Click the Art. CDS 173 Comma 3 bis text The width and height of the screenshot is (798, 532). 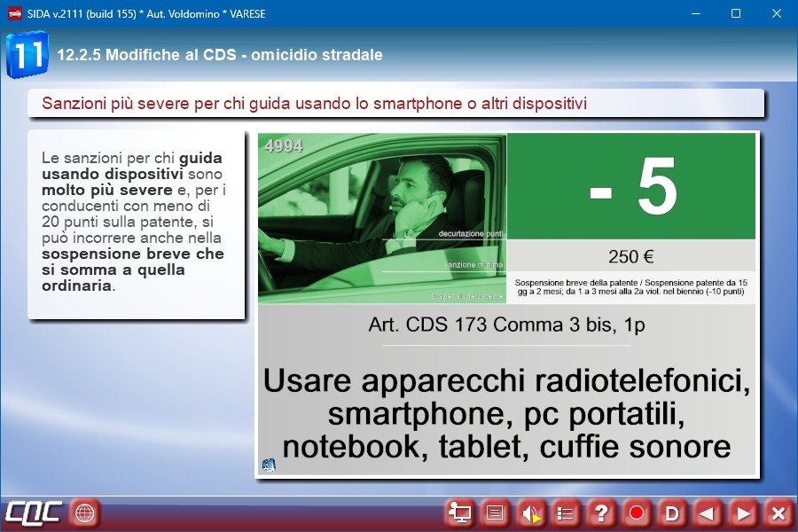(506, 325)
